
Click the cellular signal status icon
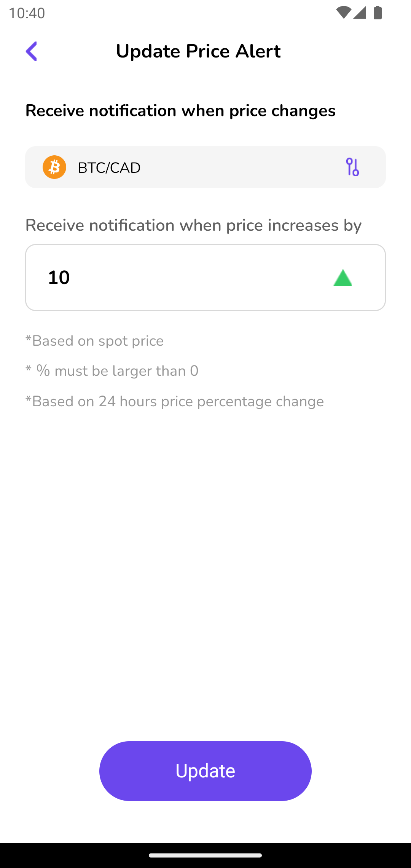click(x=360, y=13)
